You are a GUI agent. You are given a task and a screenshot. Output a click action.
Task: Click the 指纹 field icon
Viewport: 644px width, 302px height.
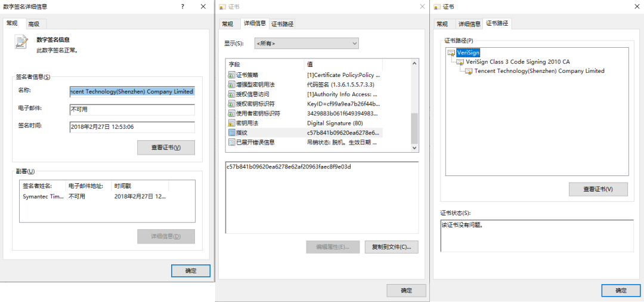231,132
